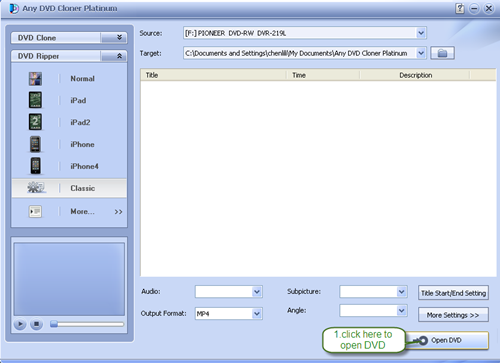The height and width of the screenshot is (363, 500).
Task: Minimize the Any DVD Cloner window
Action: 474,8
